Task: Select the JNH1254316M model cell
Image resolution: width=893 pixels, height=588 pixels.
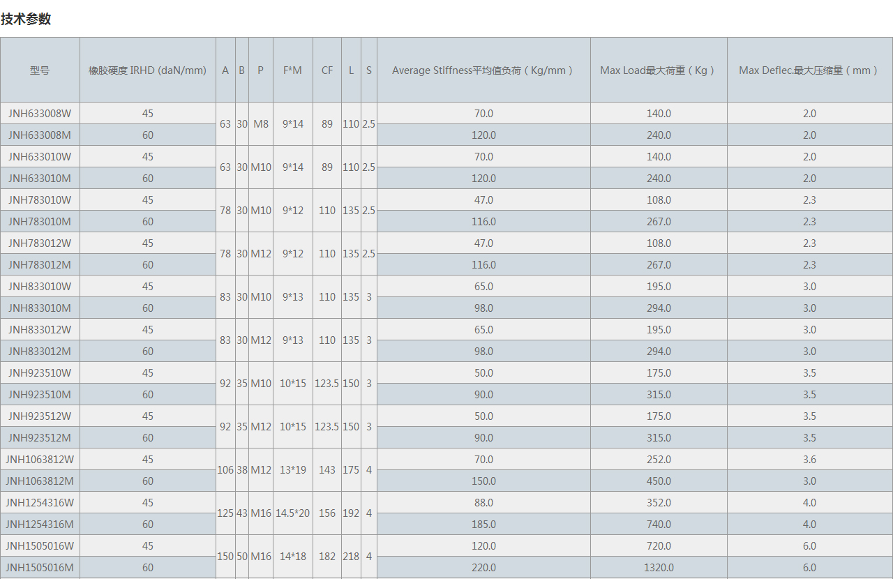Action: [40, 525]
